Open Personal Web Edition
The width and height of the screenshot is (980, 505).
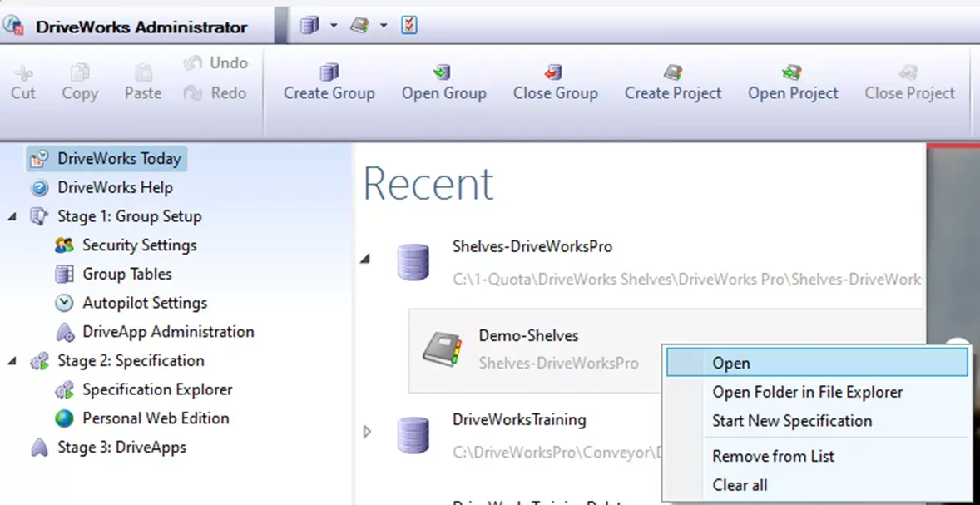(156, 418)
